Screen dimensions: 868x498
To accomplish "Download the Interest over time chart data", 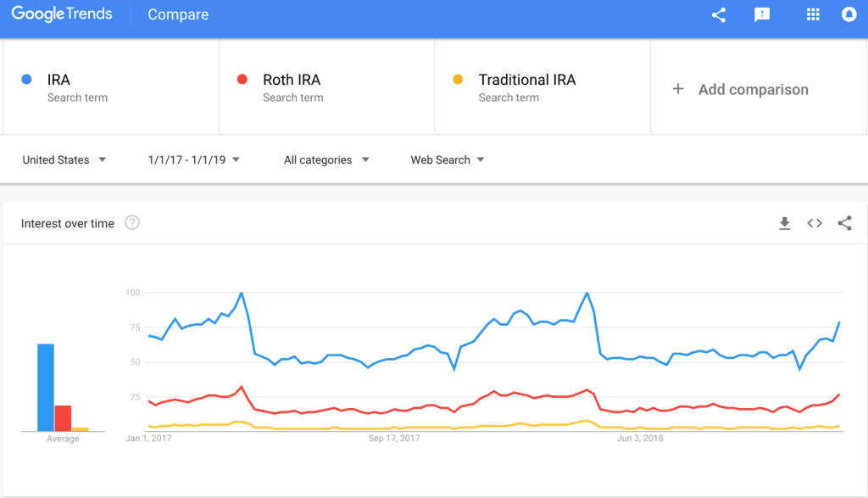I will pyautogui.click(x=784, y=223).
